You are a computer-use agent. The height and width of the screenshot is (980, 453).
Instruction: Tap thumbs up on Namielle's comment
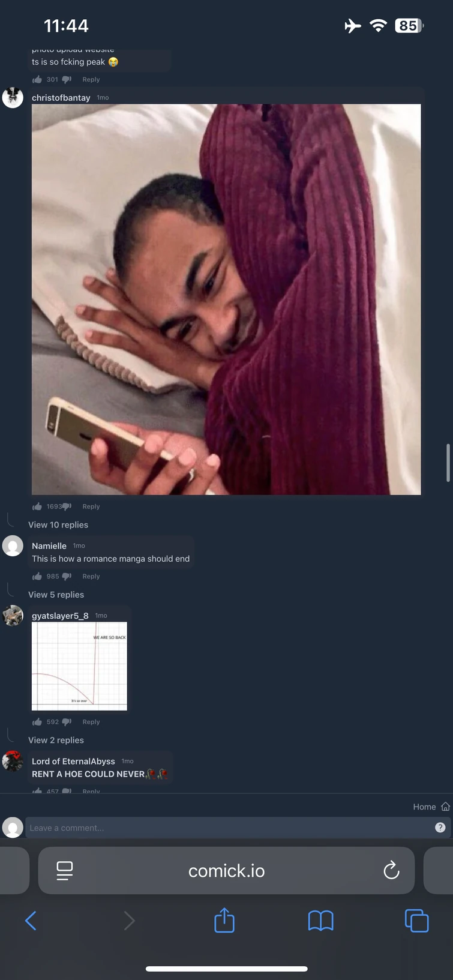click(37, 576)
